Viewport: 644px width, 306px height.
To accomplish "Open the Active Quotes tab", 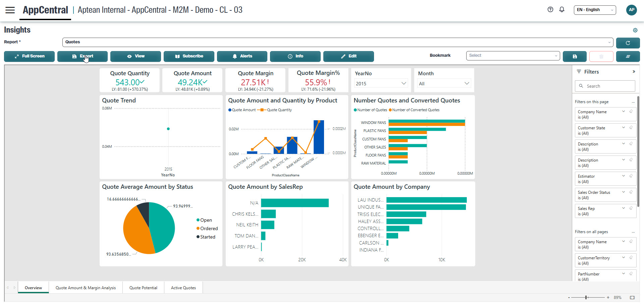I will click(183, 288).
